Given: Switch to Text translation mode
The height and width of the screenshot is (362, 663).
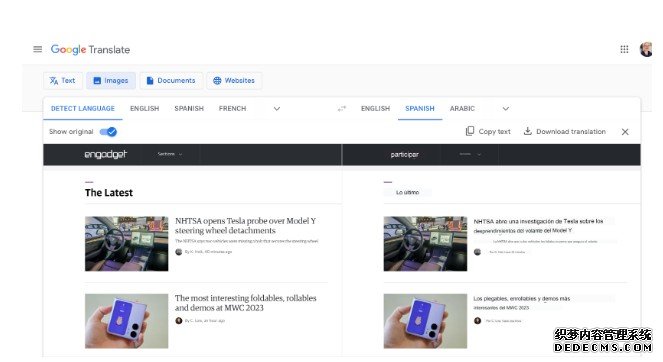Looking at the screenshot, I should click(x=63, y=80).
